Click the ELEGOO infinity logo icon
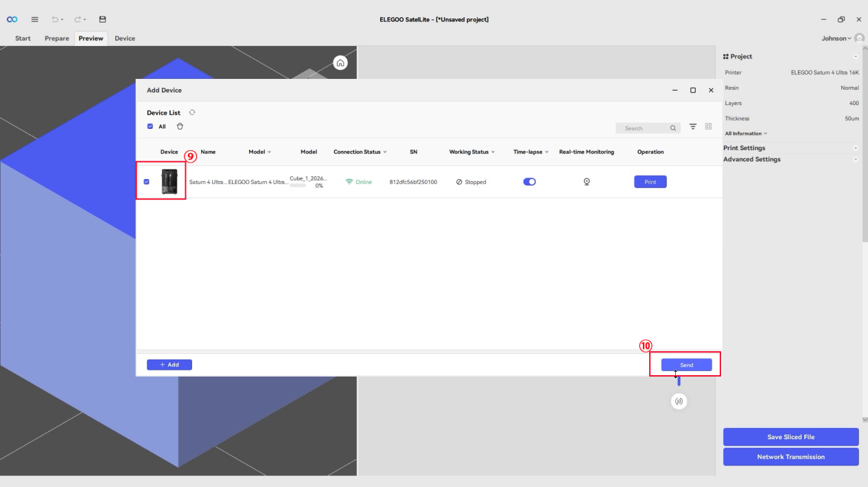 click(12, 19)
